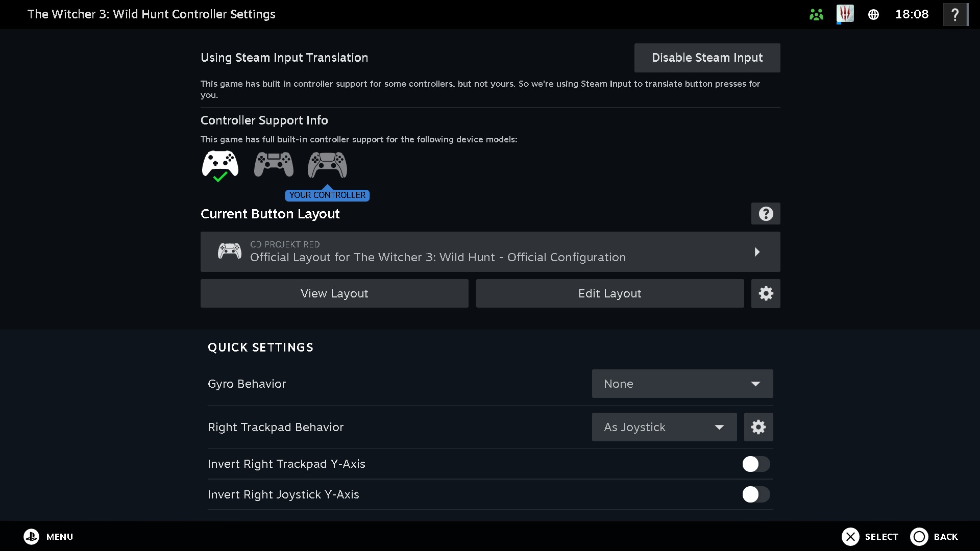Expand the Official Layout configuration row
Viewport: 980px width, 551px height.
(x=490, y=252)
